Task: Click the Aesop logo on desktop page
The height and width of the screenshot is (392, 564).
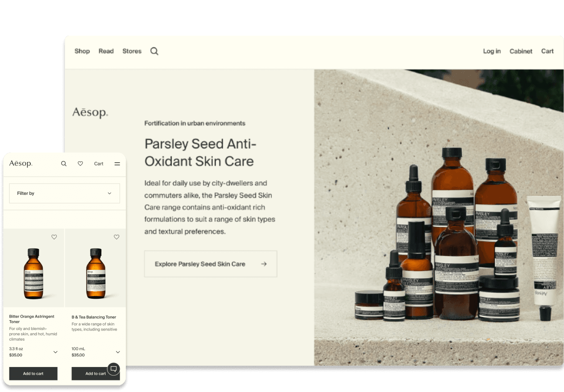Action: tap(90, 112)
